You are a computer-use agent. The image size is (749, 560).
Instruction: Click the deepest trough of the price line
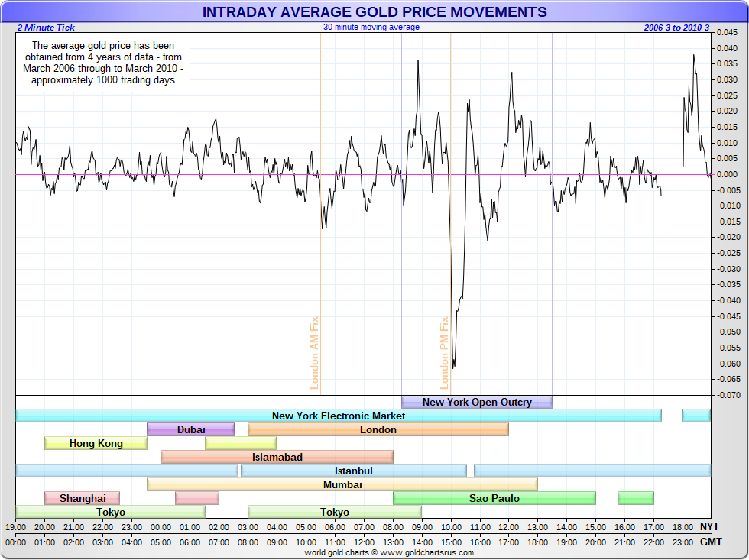[453, 367]
